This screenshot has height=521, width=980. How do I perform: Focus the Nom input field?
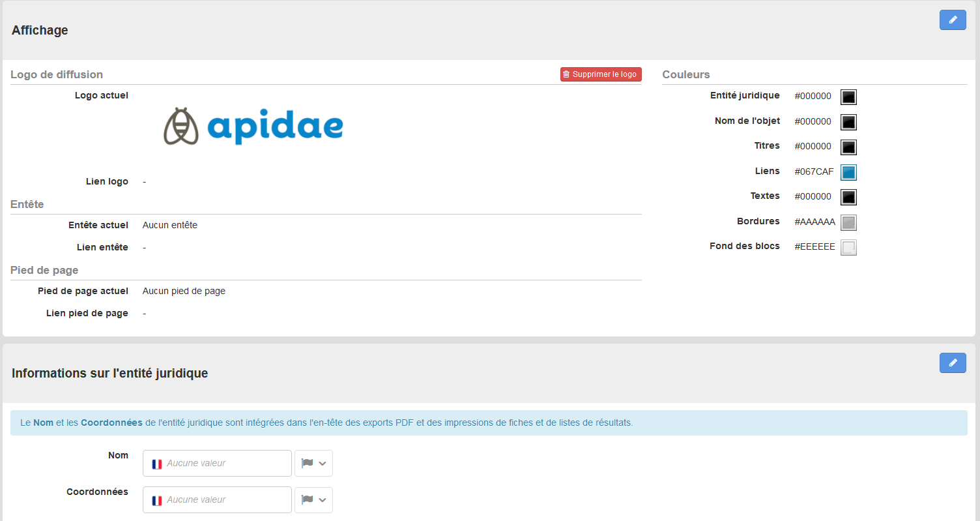pos(217,464)
